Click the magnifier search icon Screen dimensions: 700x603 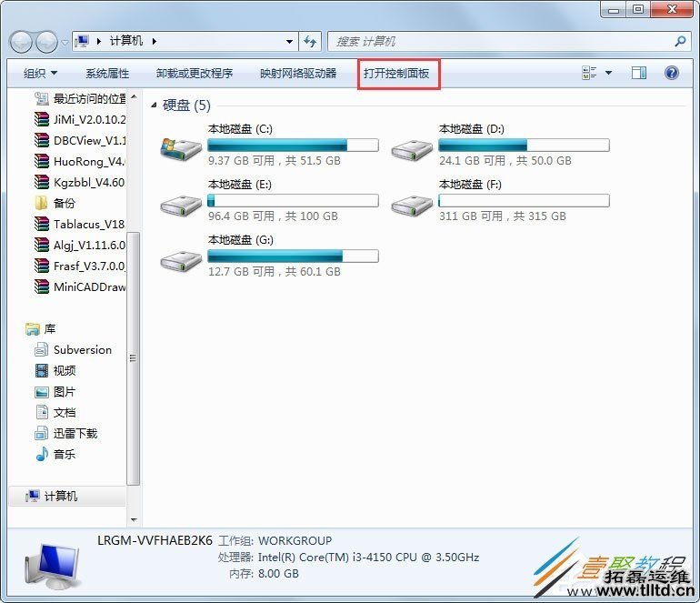680,42
